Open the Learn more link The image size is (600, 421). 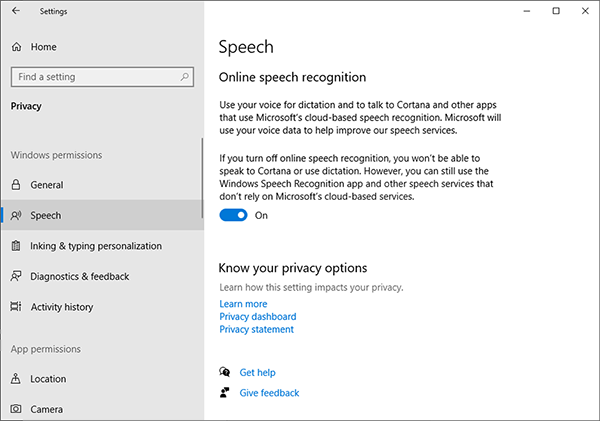click(x=243, y=304)
